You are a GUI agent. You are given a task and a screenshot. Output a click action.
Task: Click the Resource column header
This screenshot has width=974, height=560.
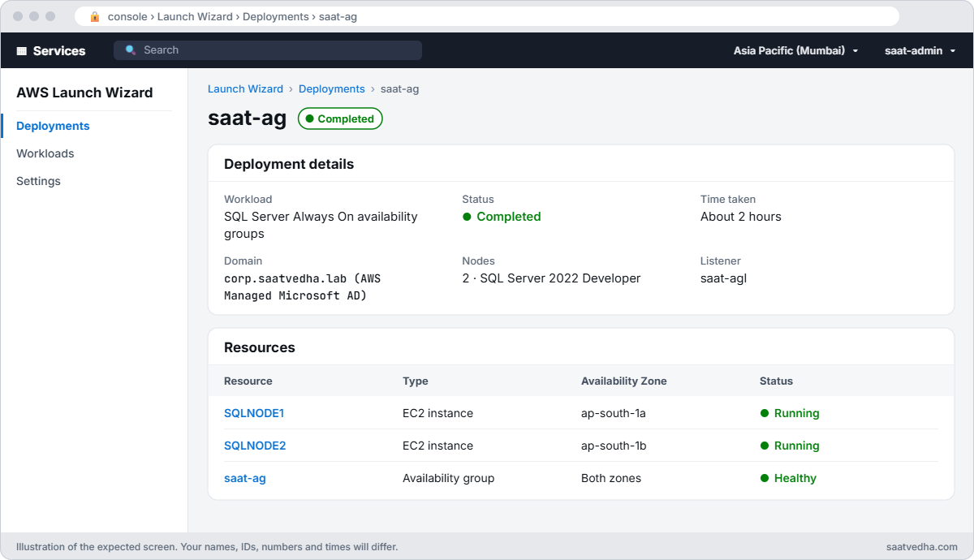coord(248,381)
